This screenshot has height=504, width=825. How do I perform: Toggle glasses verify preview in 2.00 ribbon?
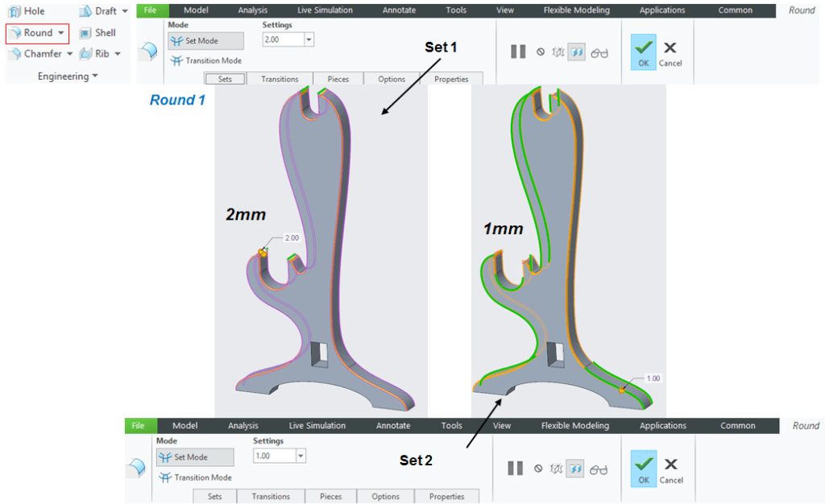click(x=599, y=52)
